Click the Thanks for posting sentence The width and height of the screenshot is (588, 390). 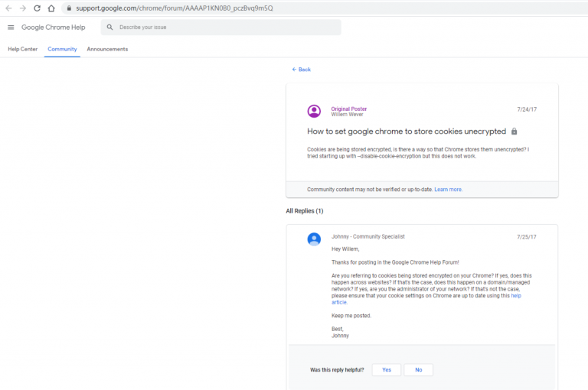coord(395,262)
